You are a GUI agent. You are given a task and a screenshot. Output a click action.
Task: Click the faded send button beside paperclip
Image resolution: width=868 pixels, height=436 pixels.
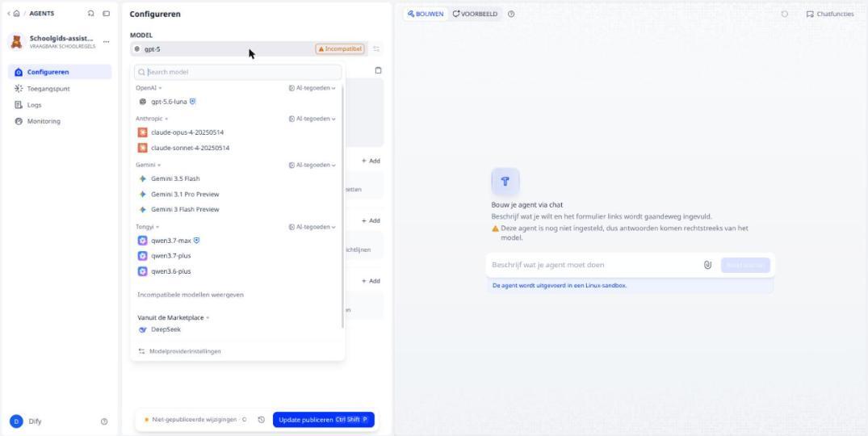[745, 265]
